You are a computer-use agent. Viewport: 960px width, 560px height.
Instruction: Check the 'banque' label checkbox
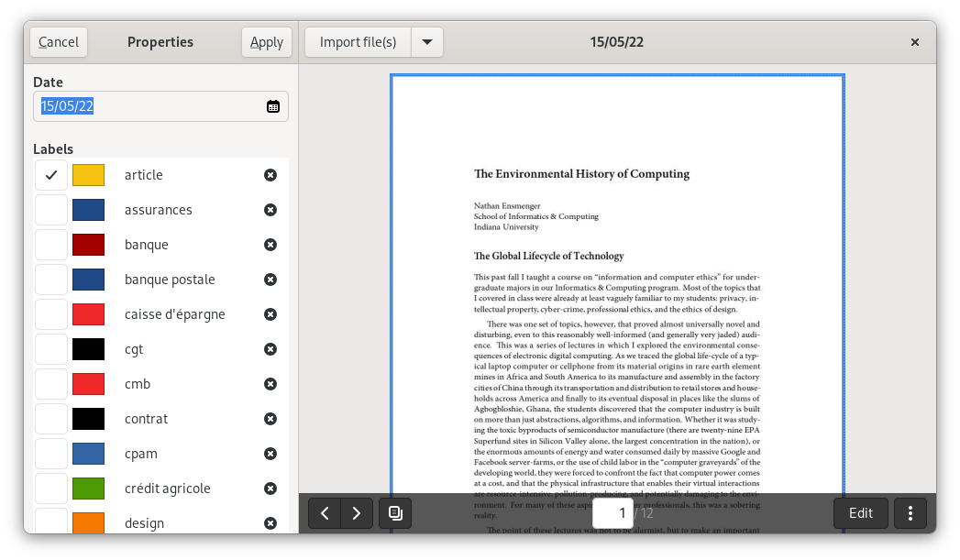[x=51, y=245]
